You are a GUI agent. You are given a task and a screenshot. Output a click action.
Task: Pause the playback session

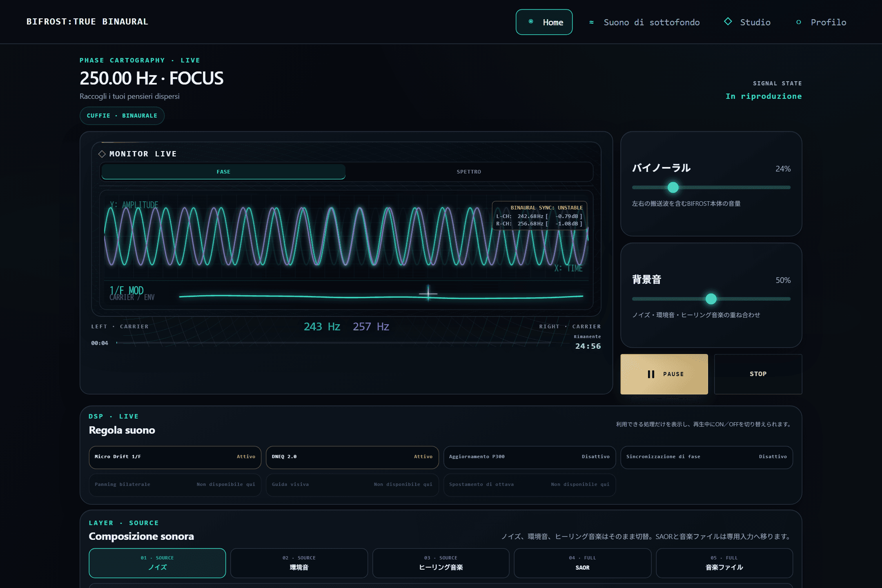(664, 374)
